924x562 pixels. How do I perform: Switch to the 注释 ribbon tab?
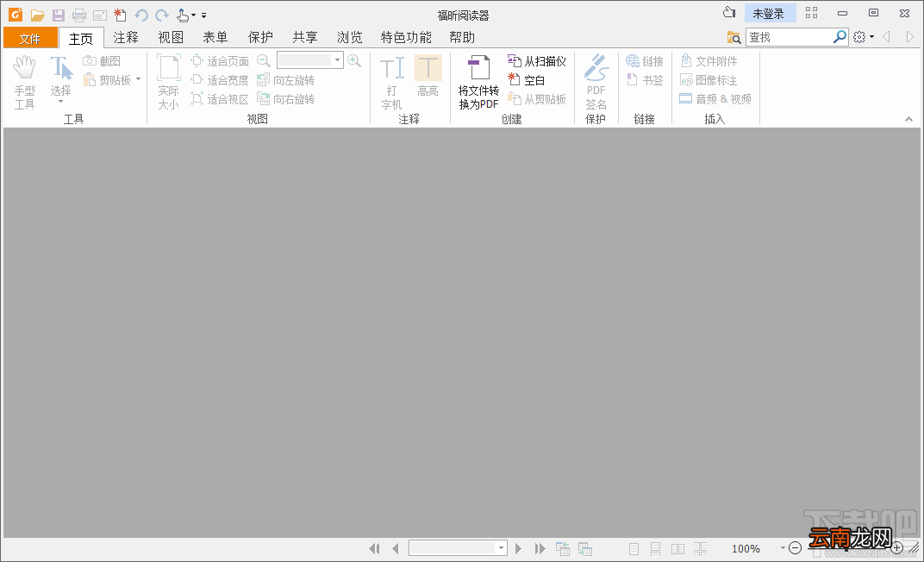(126, 38)
